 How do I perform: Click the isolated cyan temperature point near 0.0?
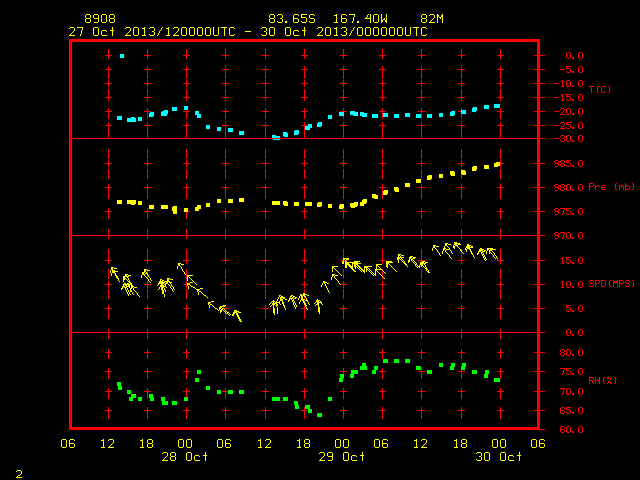point(122,56)
